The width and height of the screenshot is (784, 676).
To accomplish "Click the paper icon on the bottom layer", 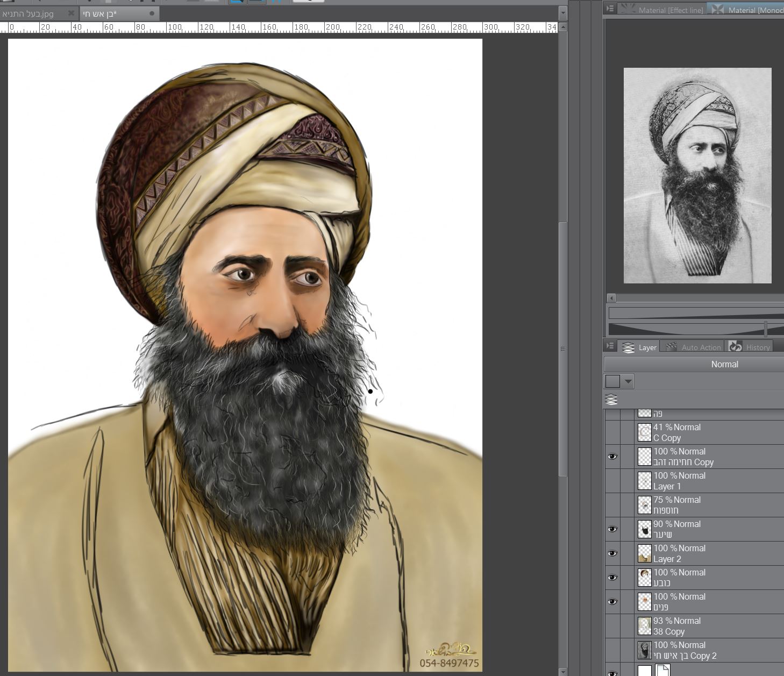I will point(663,671).
